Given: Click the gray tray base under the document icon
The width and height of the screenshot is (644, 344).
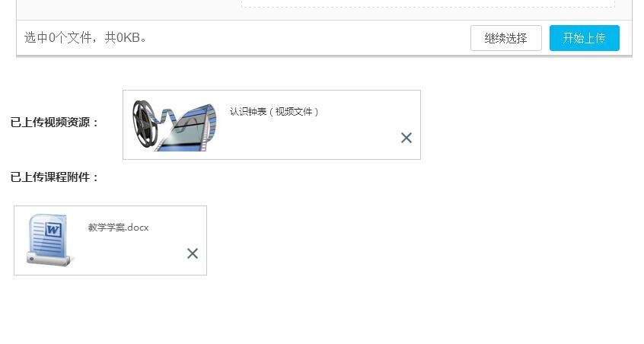Looking at the screenshot, I should click(x=49, y=260).
